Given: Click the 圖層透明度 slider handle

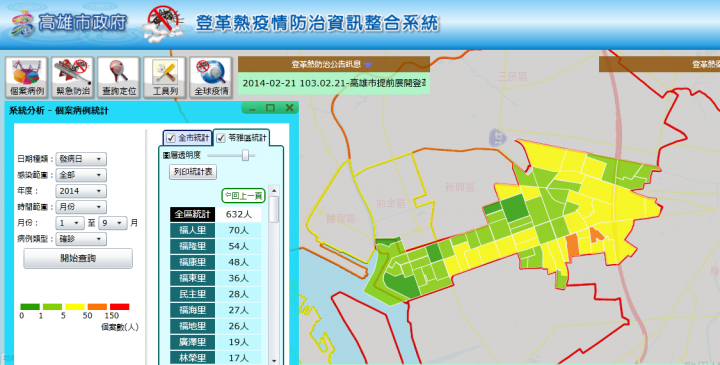Looking at the screenshot, I should (x=245, y=155).
